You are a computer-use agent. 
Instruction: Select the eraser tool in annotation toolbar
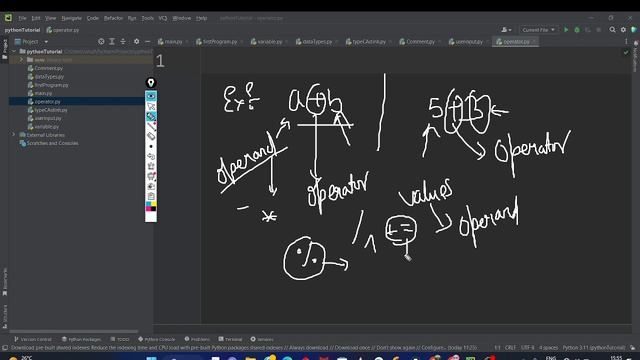coord(151,136)
